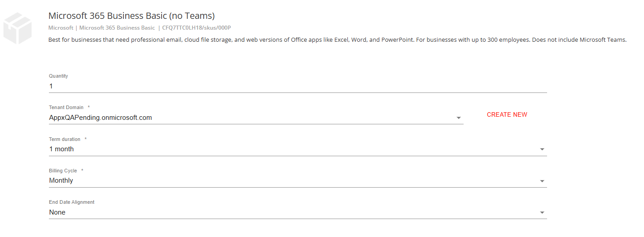Expand End Date Alignment dropdown arrow

(542, 212)
